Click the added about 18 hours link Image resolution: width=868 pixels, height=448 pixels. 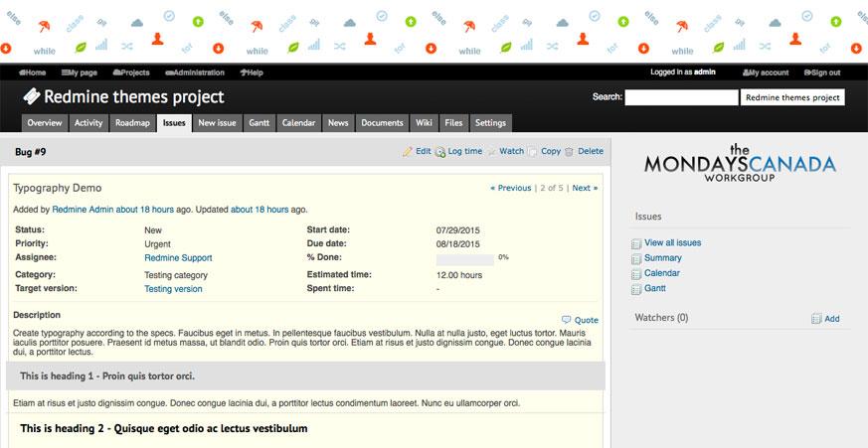click(144, 210)
